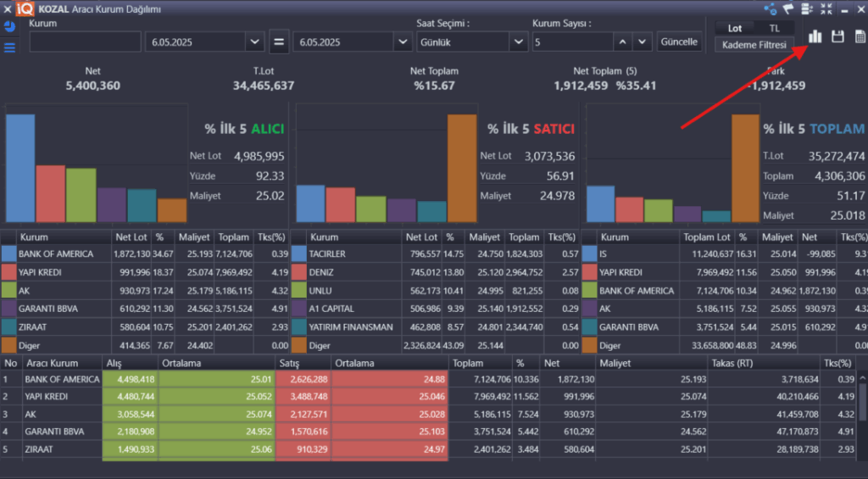This screenshot has height=479, width=868.
Task: Expand the Günlük time selection dropdown
Action: 518,42
